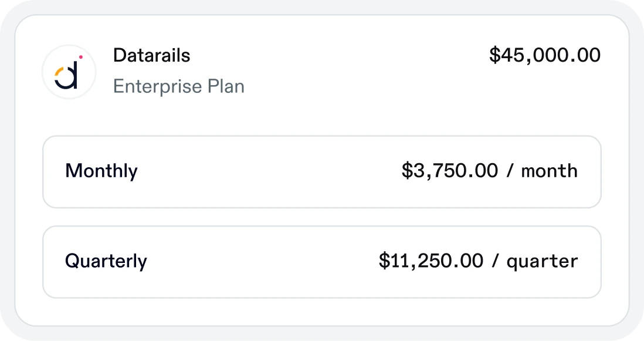The width and height of the screenshot is (644, 341).
Task: Click the slash in quarterly price row
Action: coord(496,261)
